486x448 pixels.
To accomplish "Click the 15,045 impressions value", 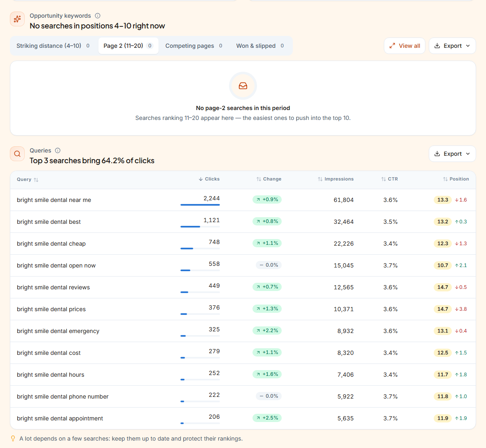I will (343, 265).
